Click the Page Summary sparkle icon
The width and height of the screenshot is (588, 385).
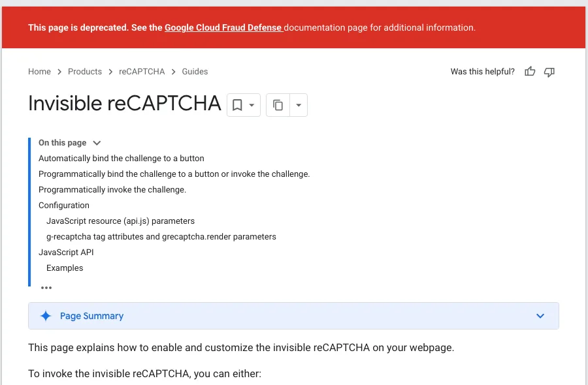click(46, 316)
